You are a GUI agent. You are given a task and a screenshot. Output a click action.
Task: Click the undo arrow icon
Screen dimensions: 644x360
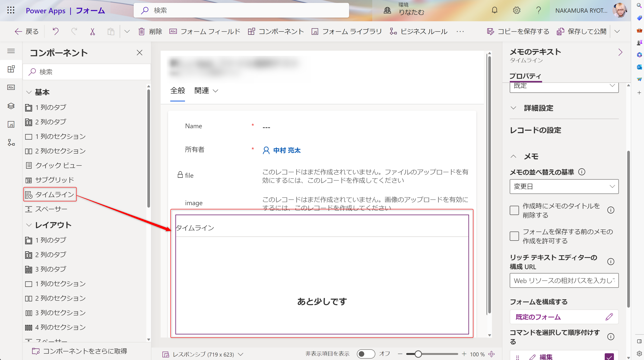coord(55,31)
